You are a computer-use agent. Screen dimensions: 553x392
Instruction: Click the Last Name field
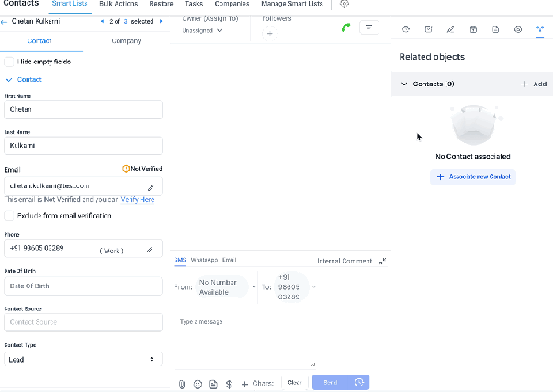(x=84, y=146)
